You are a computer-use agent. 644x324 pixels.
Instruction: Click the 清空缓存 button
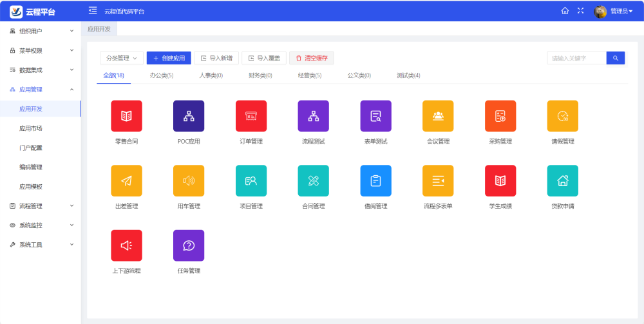(311, 59)
